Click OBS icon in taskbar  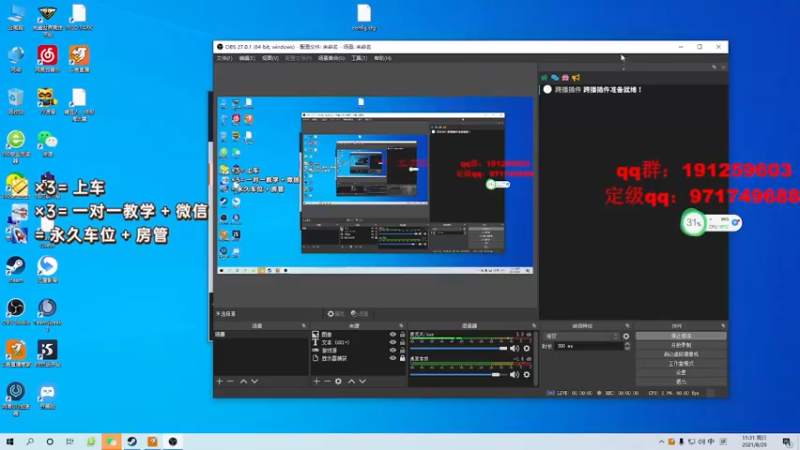tap(173, 441)
